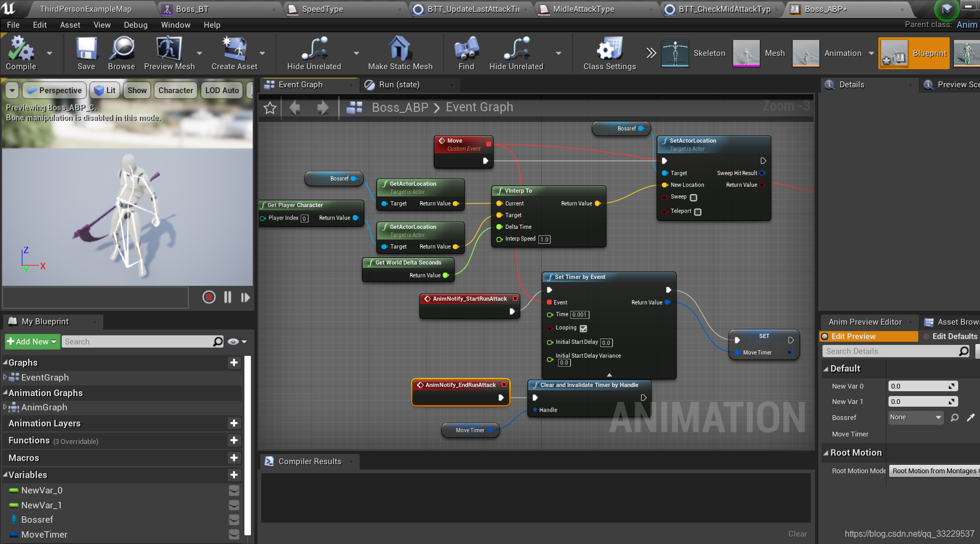Expand the AnimGraph tree item
Viewport: 980px width, 544px height.
tap(5, 407)
